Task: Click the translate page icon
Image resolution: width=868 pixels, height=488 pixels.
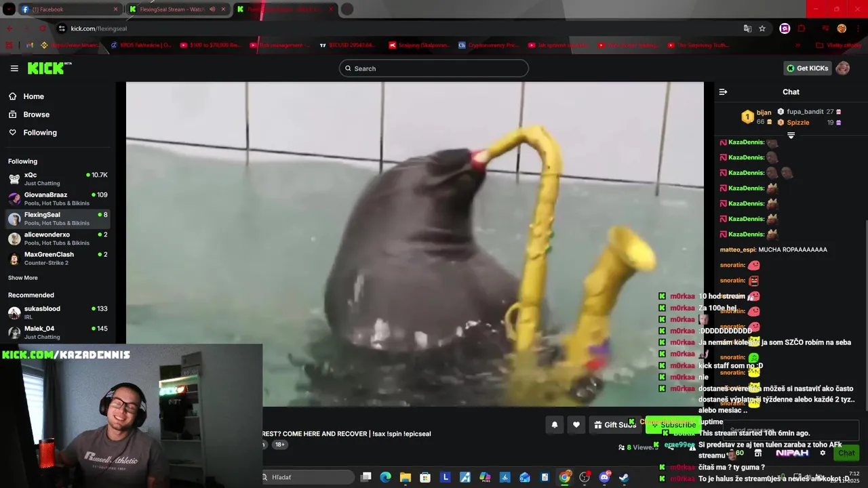Action: (747, 28)
